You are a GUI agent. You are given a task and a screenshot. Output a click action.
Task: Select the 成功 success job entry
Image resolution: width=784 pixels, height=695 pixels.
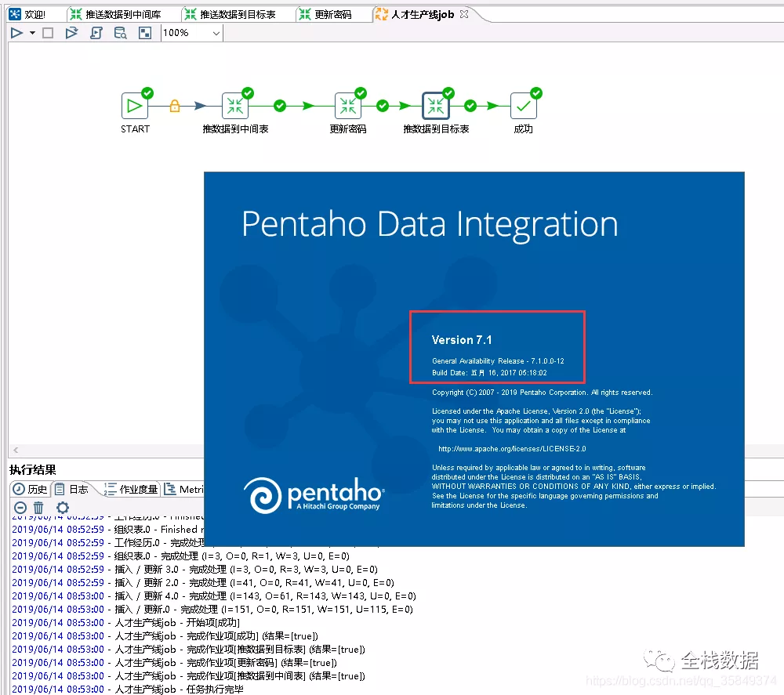pos(523,106)
